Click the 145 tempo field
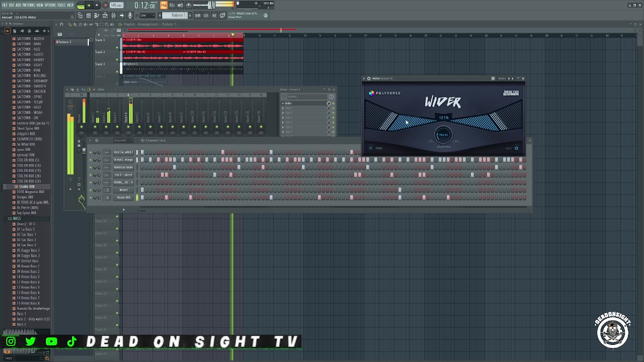The height and width of the screenshot is (362, 644). [x=116, y=5]
